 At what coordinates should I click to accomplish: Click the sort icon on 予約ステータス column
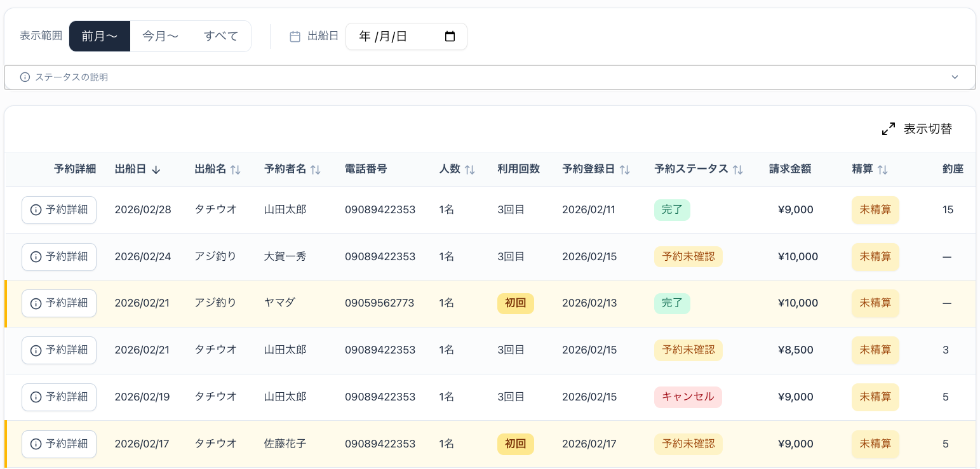point(738,169)
